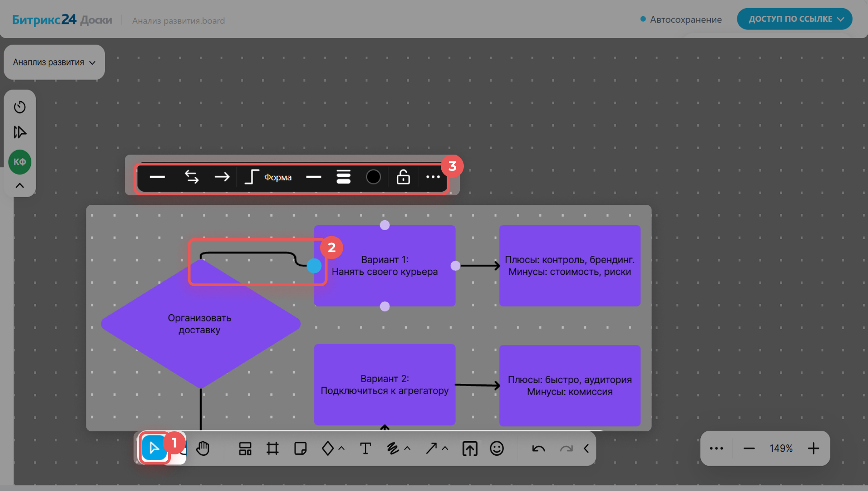Select the hand pan tool
The image size is (868, 491).
pyautogui.click(x=203, y=449)
